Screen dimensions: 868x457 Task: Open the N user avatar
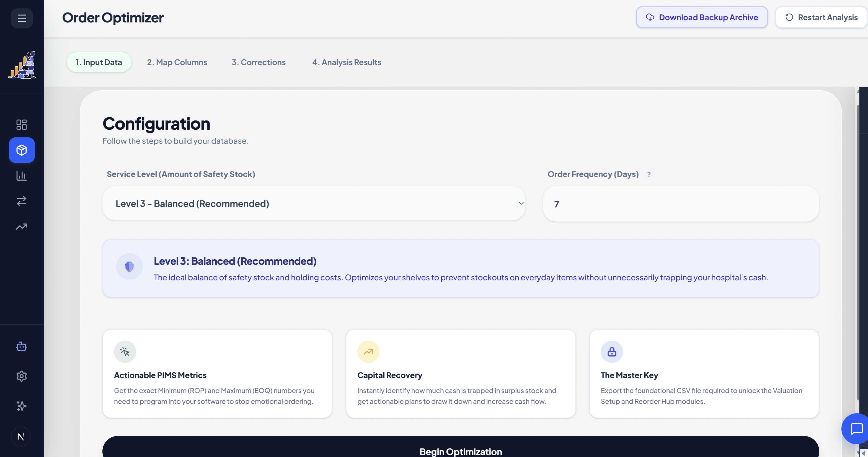(x=21, y=437)
